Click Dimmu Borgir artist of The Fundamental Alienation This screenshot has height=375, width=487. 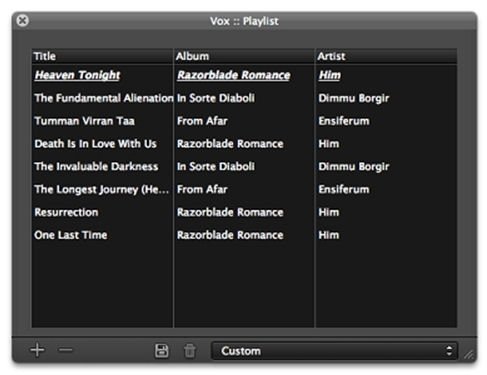tap(354, 98)
